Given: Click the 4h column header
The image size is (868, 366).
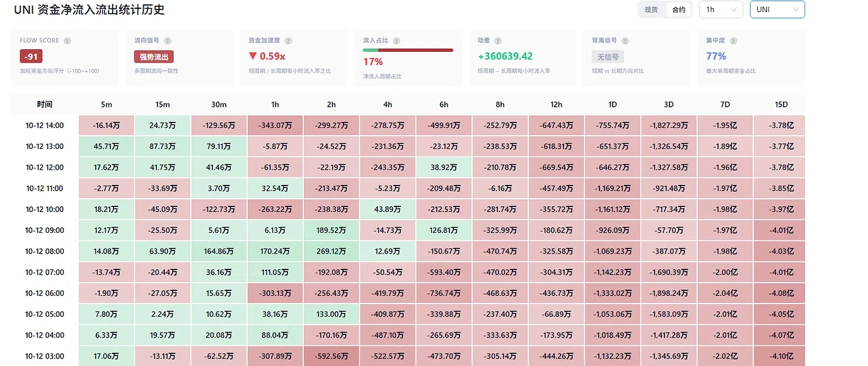Looking at the screenshot, I should coord(388,104).
